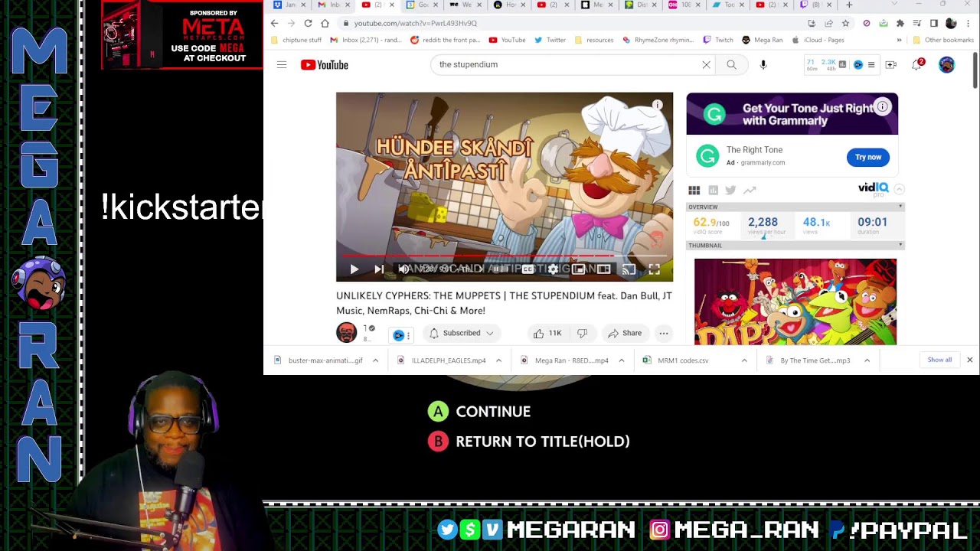The height and width of the screenshot is (551, 980).
Task: Open options arrow for Mega Ran - R8ED...mp4 download
Action: click(622, 360)
